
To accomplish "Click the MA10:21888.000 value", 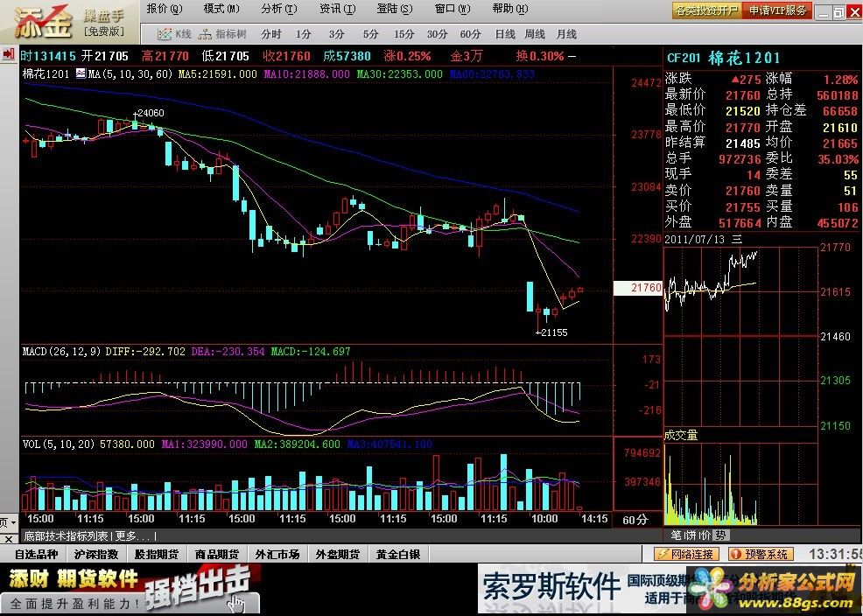I will pos(306,73).
